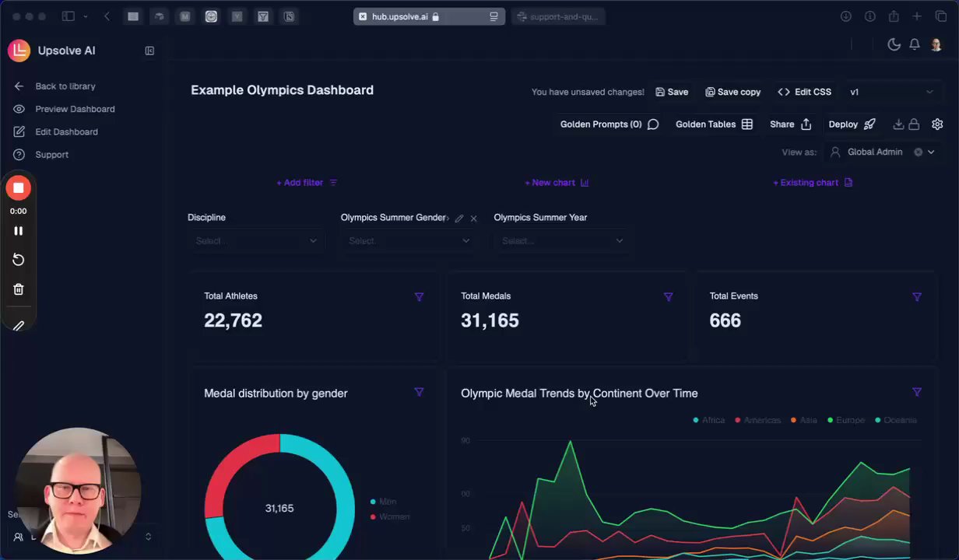Open dashboard settings gear
Image resolution: width=959 pixels, height=560 pixels.
click(x=937, y=124)
